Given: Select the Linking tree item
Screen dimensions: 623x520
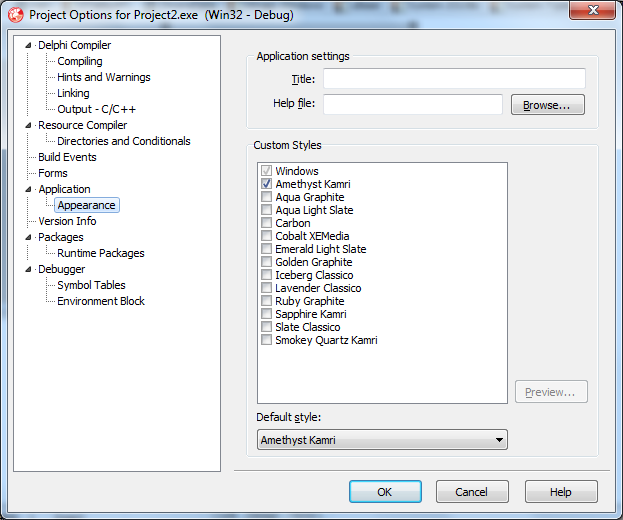Looking at the screenshot, I should point(73,93).
